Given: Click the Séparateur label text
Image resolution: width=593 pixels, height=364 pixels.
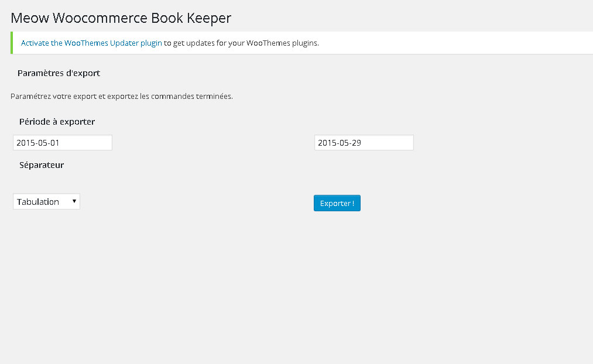Looking at the screenshot, I should click(42, 165).
